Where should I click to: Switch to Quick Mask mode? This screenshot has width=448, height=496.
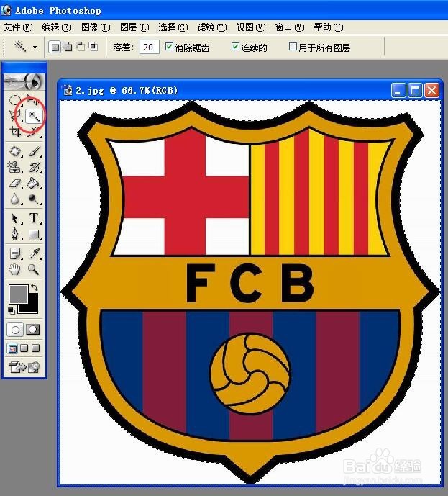pos(33,329)
